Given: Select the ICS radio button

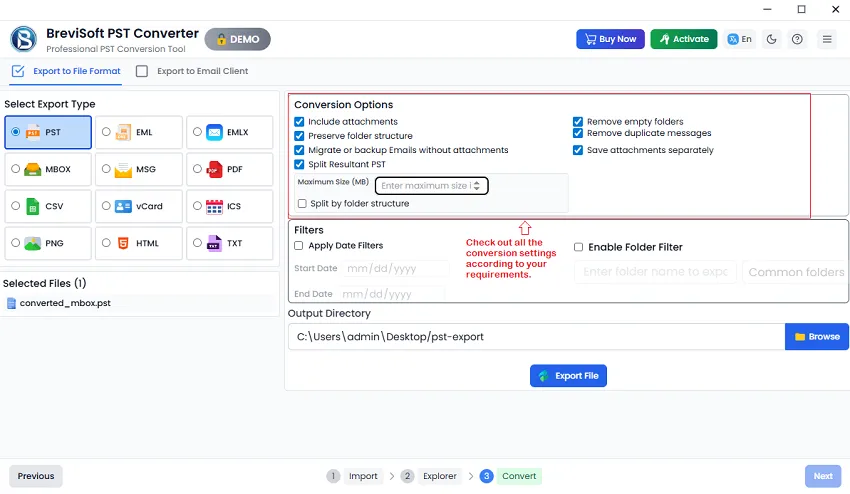Looking at the screenshot, I should (197, 206).
